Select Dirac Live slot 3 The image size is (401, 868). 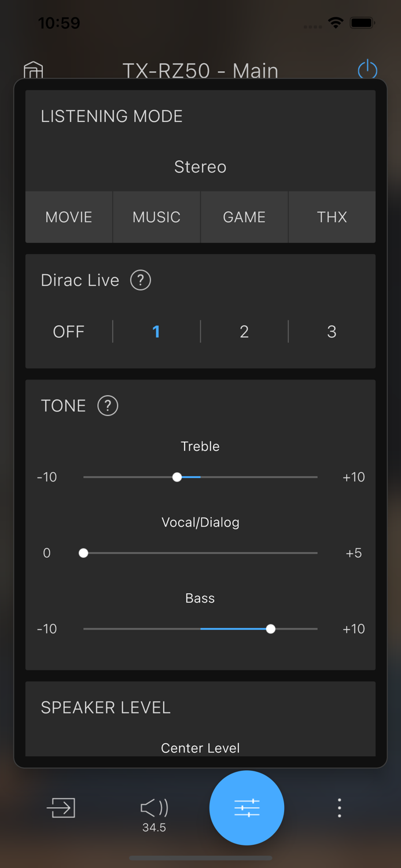(x=332, y=332)
